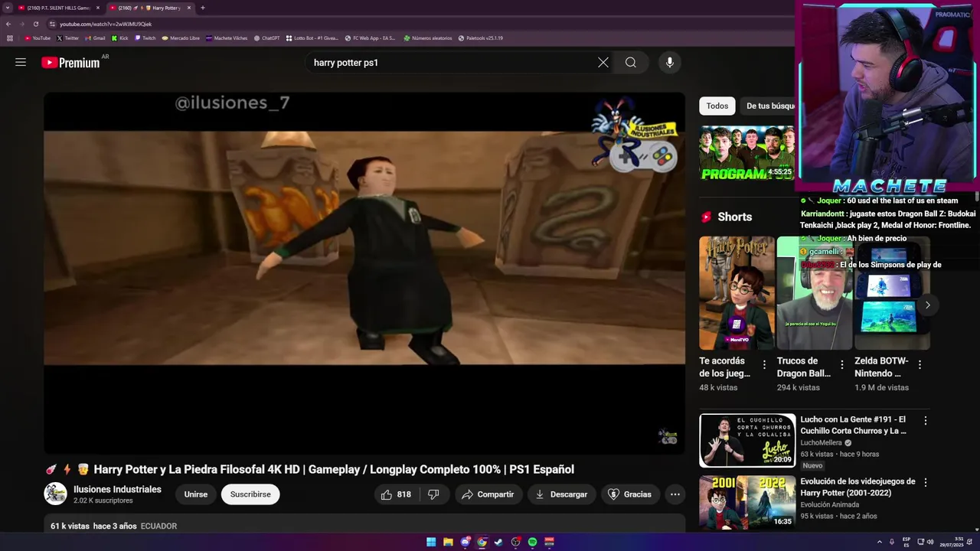Open the PROGRAMA video thumbnail
This screenshot has width=980, height=551.
pos(747,153)
